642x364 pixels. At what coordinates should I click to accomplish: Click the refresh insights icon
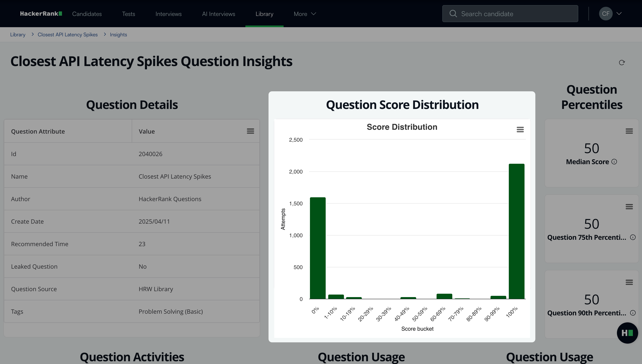[x=622, y=62]
